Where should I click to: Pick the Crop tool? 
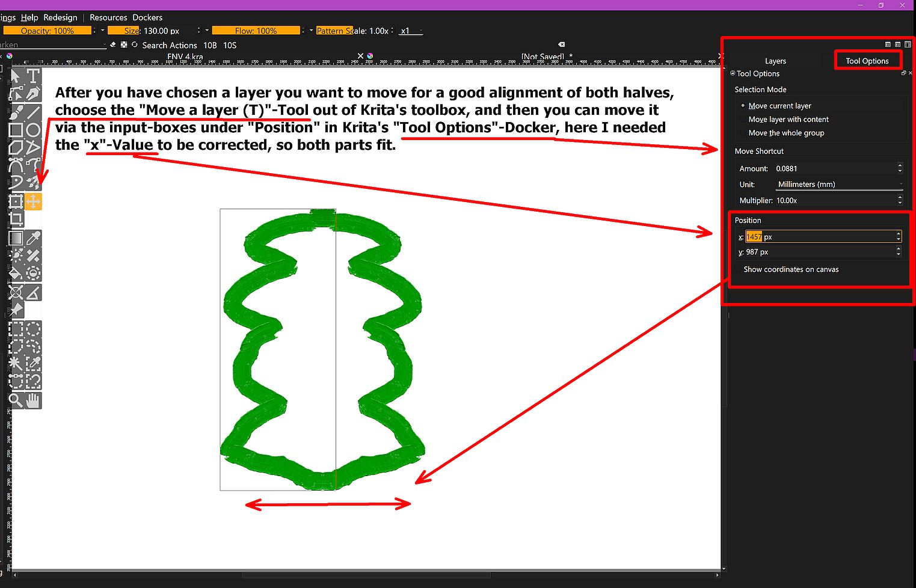pyautogui.click(x=16, y=219)
